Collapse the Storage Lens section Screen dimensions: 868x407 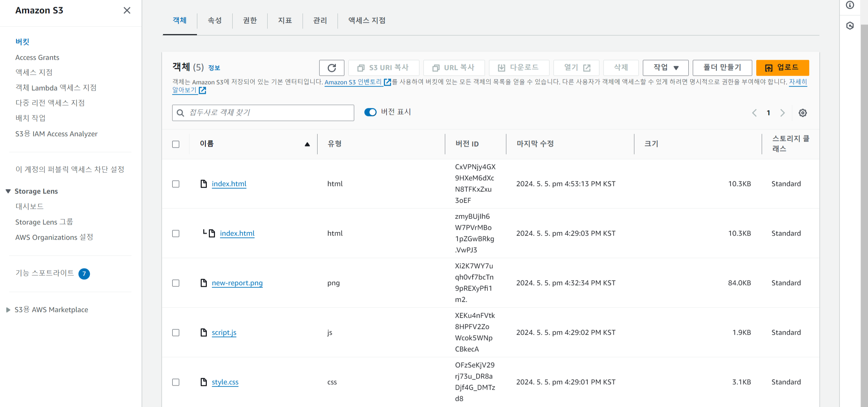pyautogui.click(x=8, y=191)
